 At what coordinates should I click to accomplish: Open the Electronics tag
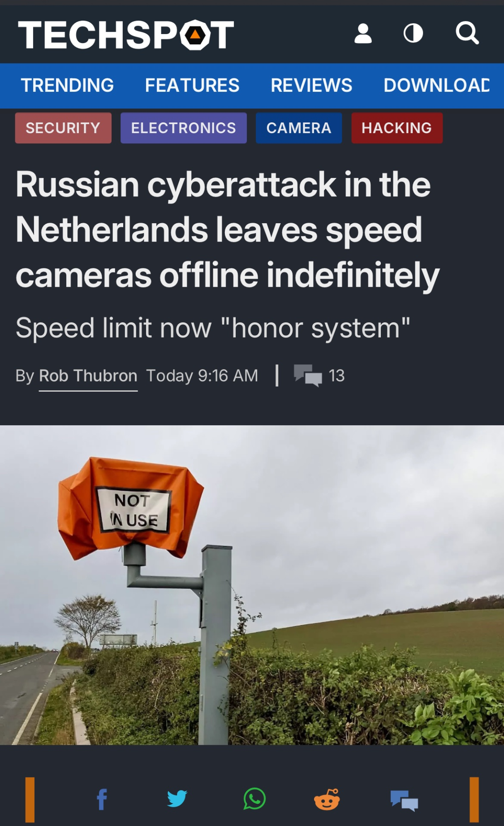click(184, 128)
